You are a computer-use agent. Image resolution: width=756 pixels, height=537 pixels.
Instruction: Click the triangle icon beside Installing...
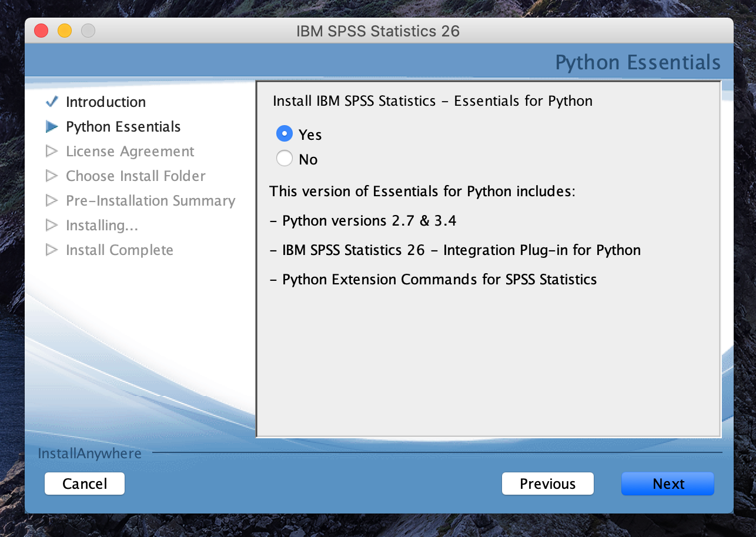point(52,226)
